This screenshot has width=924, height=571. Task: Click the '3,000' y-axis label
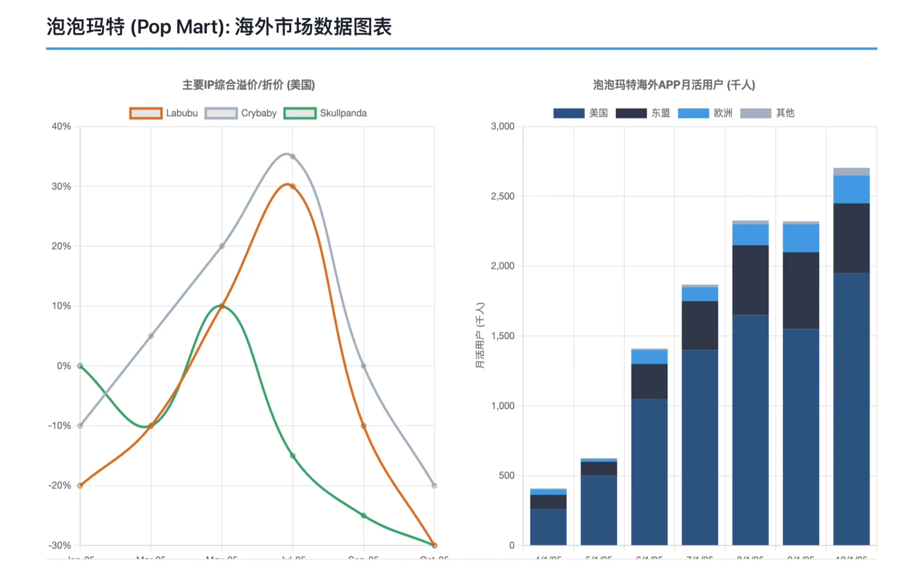pos(503,126)
